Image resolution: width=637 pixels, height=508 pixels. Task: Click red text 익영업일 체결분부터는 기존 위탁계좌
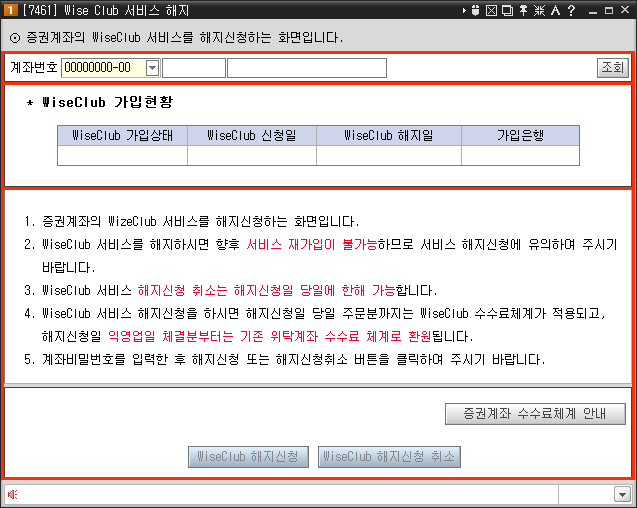(213, 336)
